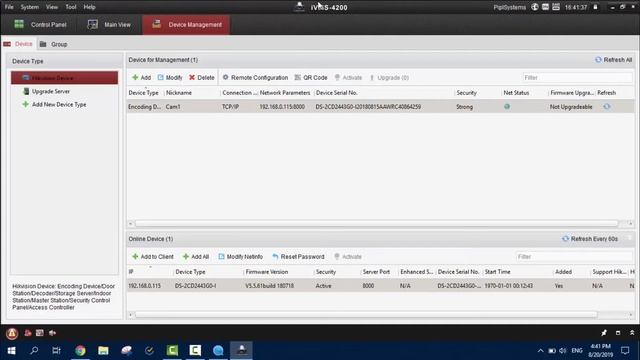640x360 pixels.
Task: Switch to the Main View tab
Action: pyautogui.click(x=109, y=24)
